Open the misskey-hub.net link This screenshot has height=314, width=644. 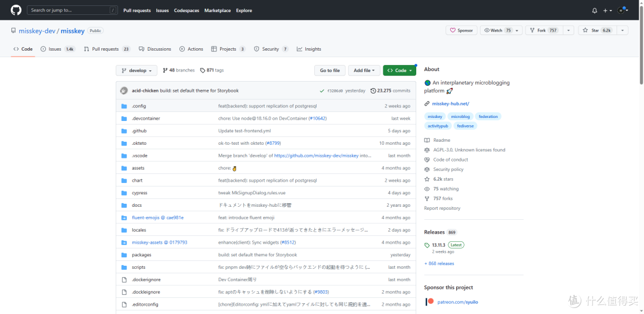[451, 104]
